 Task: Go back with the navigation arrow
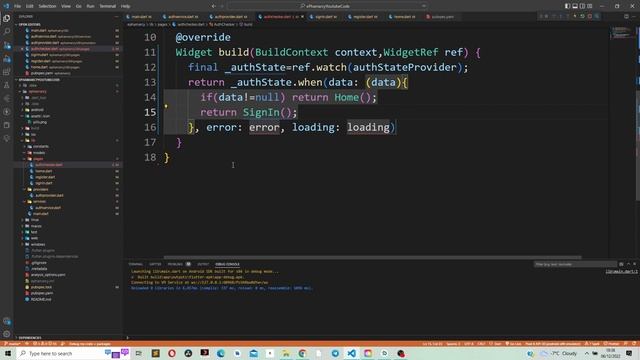(213, 6)
